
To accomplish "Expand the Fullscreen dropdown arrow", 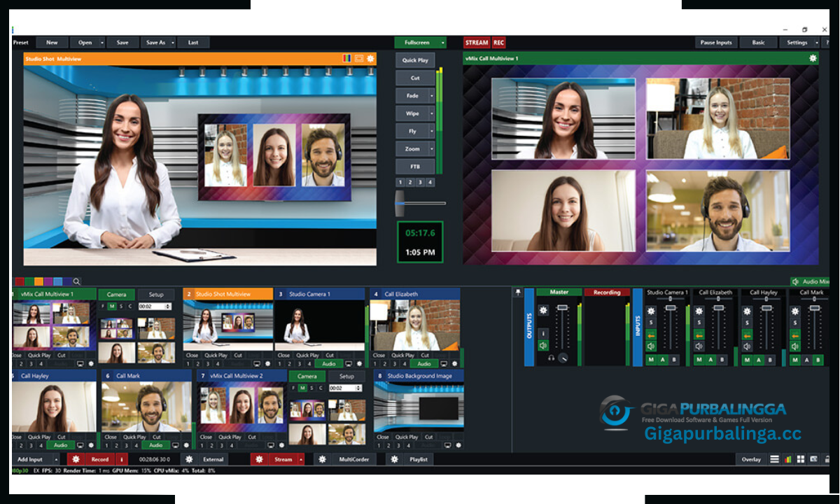I will pos(442,43).
